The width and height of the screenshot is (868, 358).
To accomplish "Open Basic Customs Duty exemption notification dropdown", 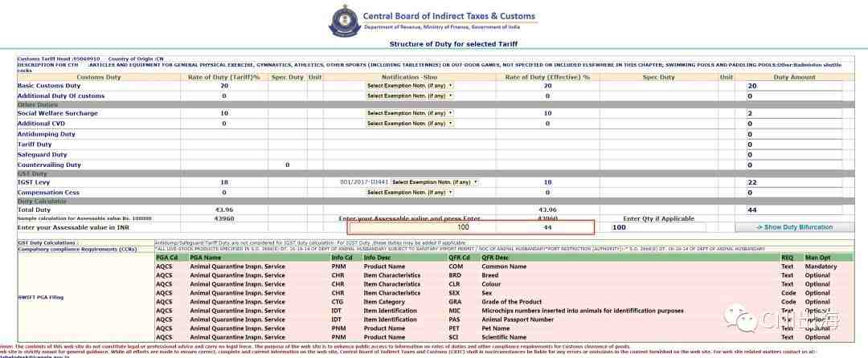I will point(410,86).
